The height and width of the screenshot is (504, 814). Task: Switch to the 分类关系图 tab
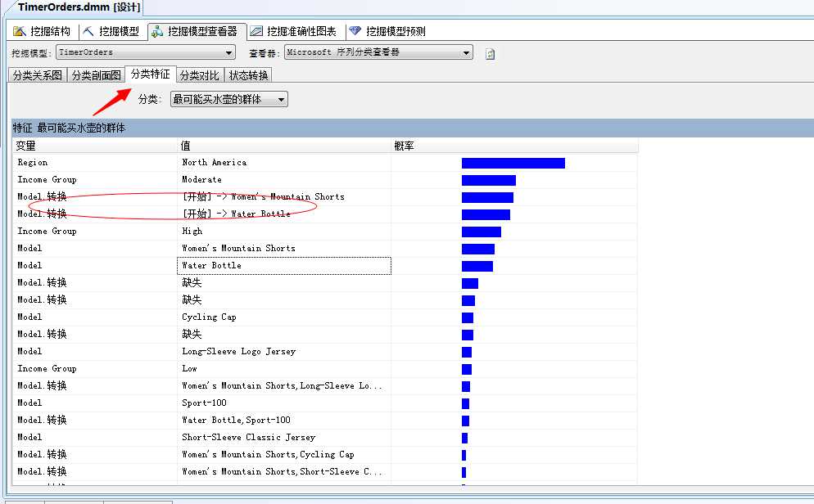tap(38, 75)
